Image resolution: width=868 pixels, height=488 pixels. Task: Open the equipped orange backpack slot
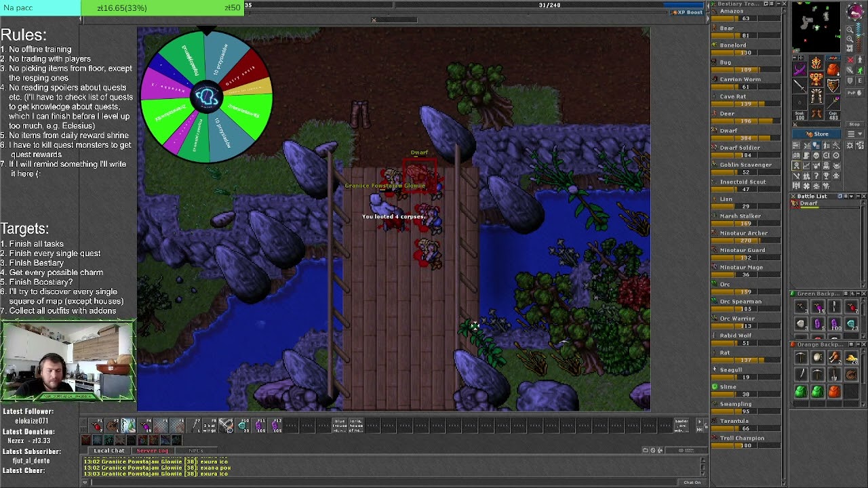pos(833,70)
